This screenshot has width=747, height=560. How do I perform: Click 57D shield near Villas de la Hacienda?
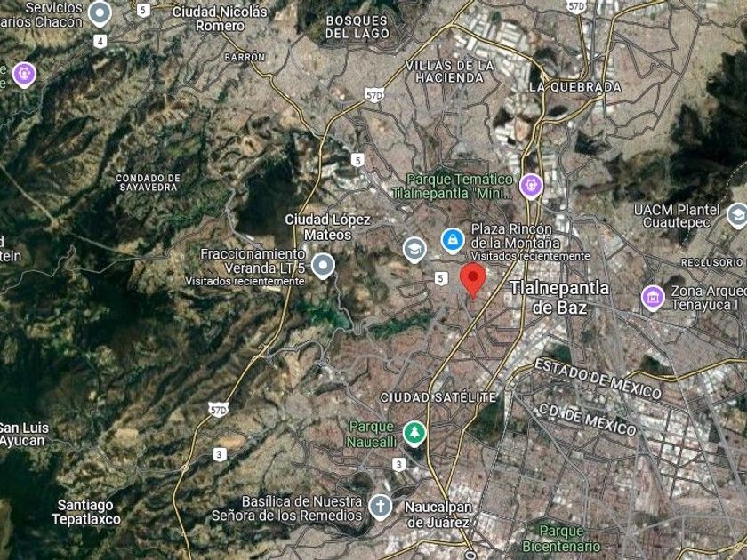click(374, 95)
